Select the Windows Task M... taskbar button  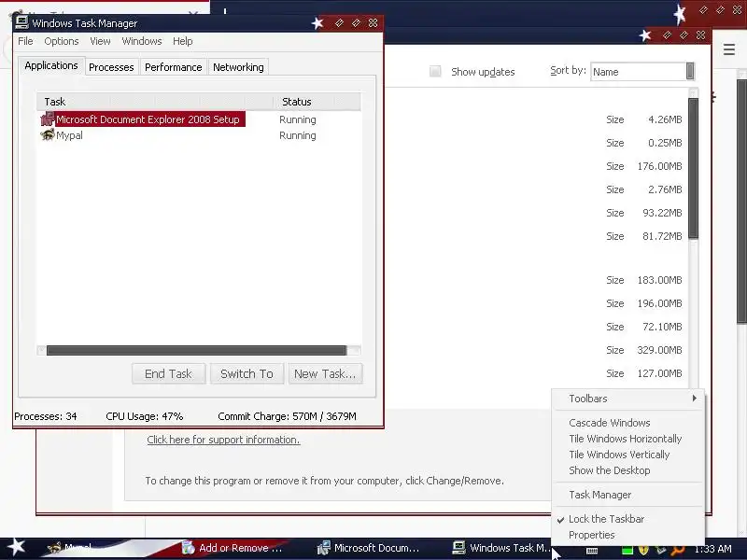click(x=500, y=548)
